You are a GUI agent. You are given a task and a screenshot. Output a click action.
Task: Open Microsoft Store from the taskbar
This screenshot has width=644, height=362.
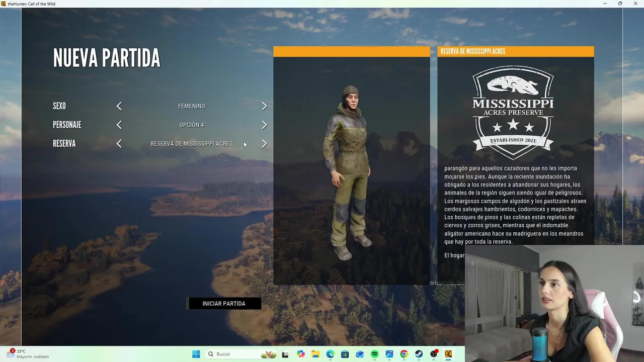point(345,354)
